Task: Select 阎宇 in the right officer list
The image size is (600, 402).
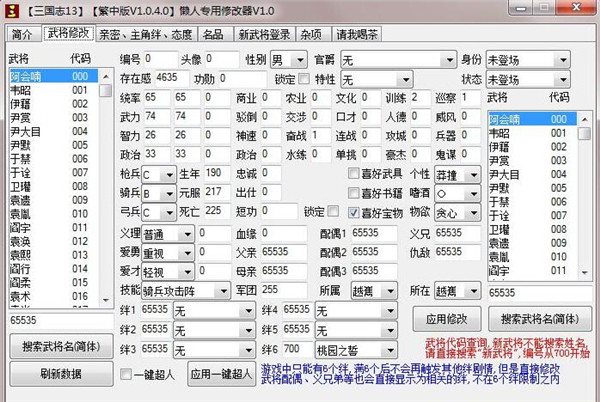Action: [533, 271]
